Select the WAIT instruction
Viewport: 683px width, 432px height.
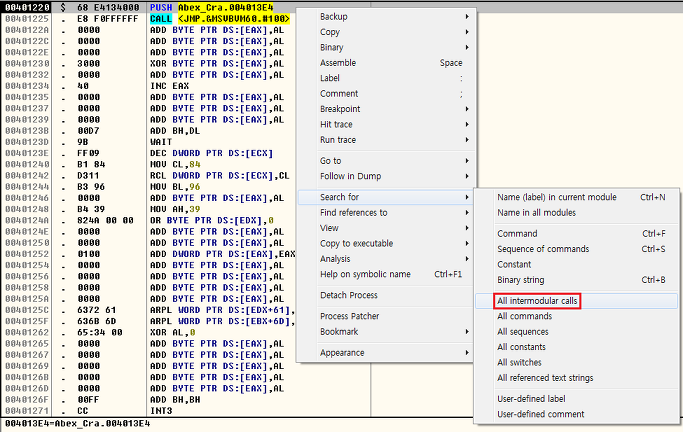[x=161, y=142]
